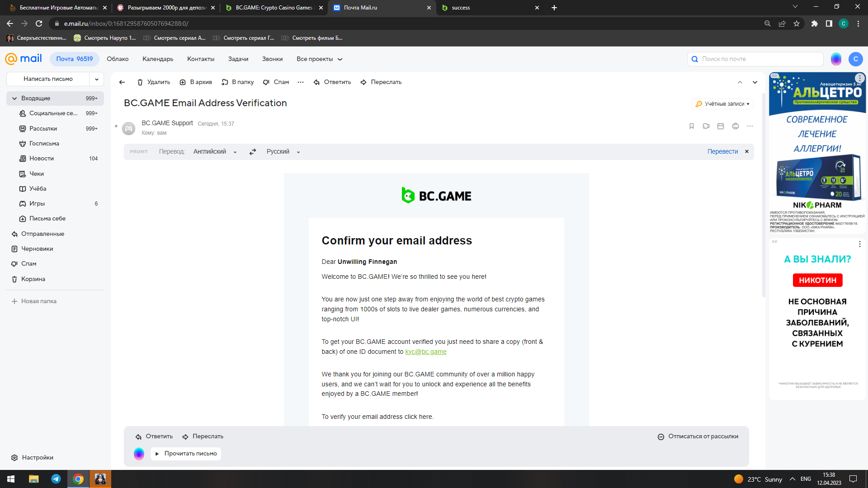Close the translation bar

pyautogui.click(x=747, y=152)
